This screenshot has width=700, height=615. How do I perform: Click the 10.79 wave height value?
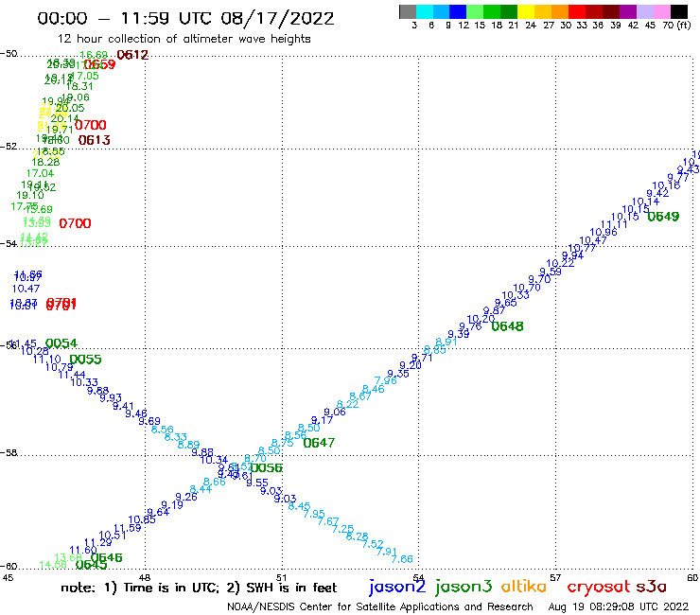(x=59, y=367)
